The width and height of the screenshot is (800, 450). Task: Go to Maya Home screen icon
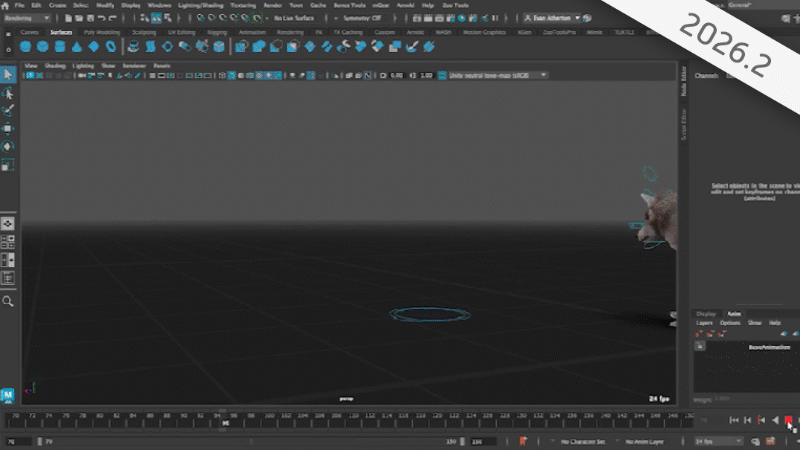pyautogui.click(x=5, y=6)
